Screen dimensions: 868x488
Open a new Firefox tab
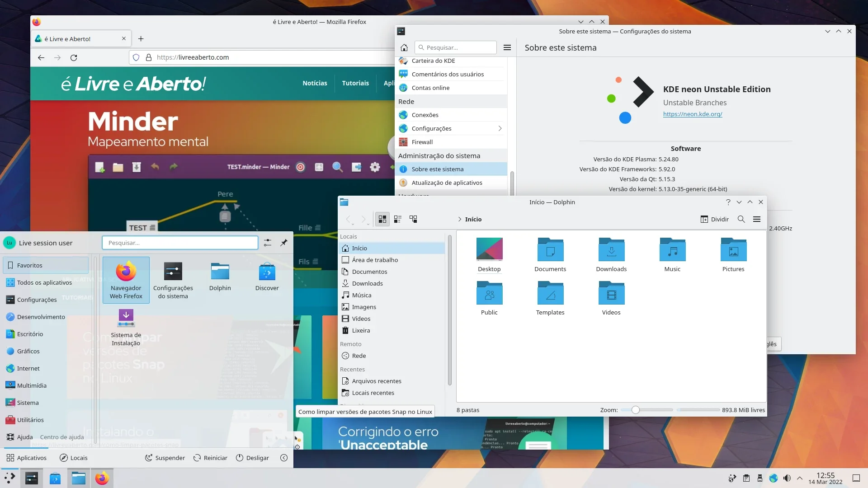(141, 39)
